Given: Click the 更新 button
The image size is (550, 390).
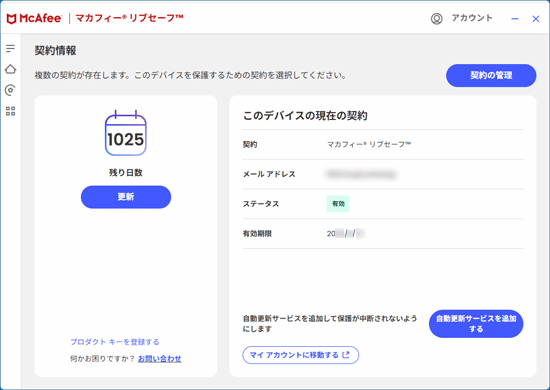Looking at the screenshot, I should (x=126, y=197).
